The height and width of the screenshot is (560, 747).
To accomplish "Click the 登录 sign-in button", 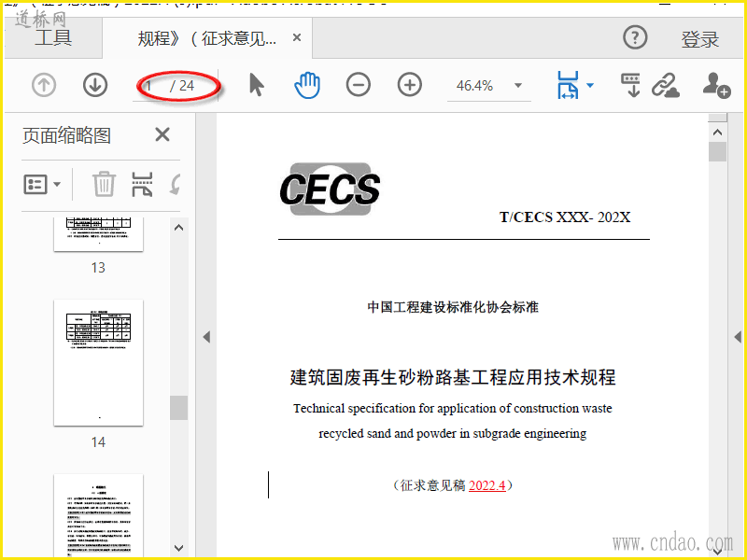I will coord(699,39).
